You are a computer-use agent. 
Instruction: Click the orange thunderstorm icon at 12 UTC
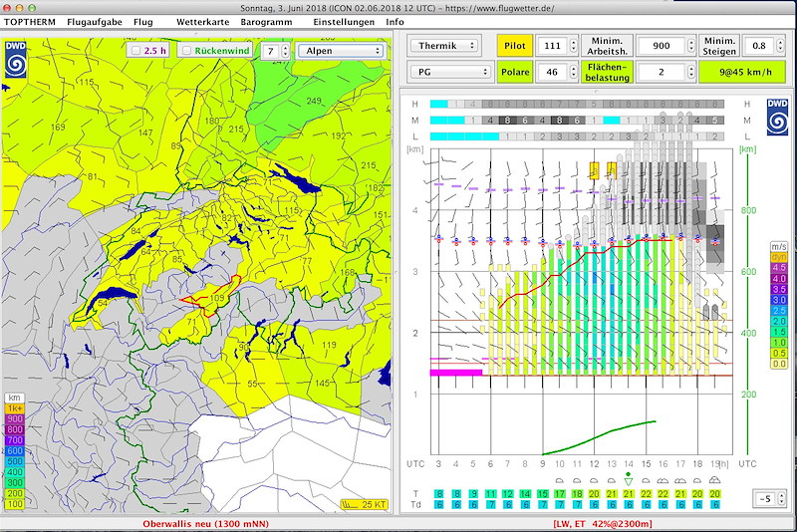point(594,170)
